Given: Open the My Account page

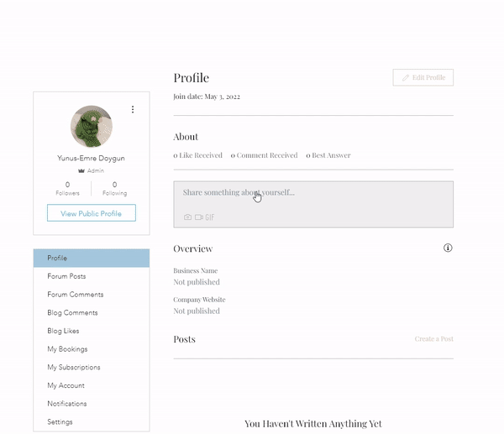Looking at the screenshot, I should tap(66, 385).
